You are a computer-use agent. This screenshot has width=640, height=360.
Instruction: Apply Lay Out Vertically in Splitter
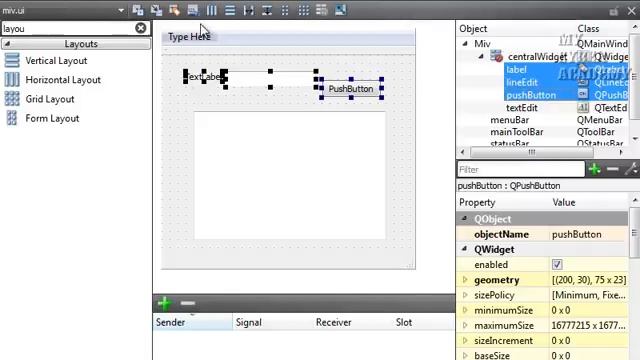point(267,10)
